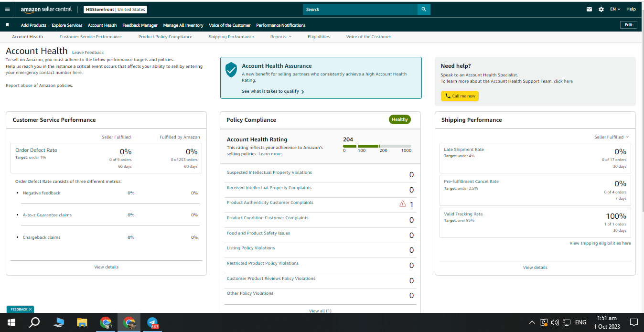Click the Negative feedback link
The width and height of the screenshot is (644, 332).
[42, 193]
